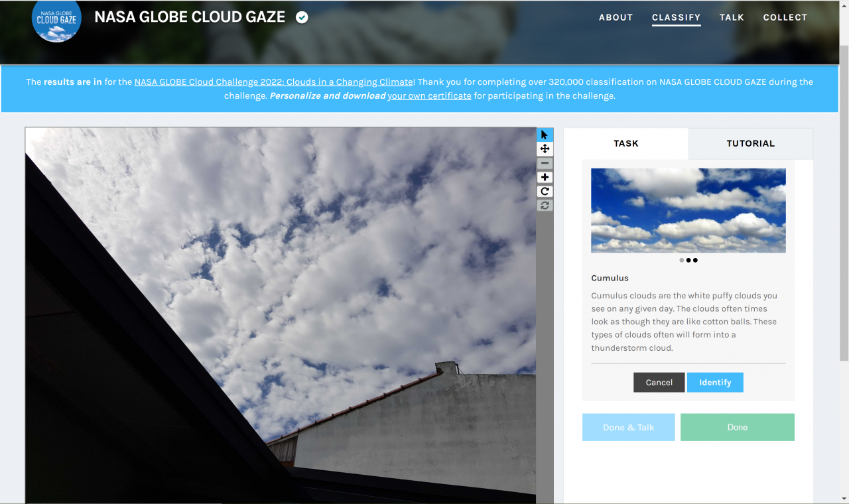Image resolution: width=849 pixels, height=504 pixels.
Task: Open the TALK section
Action: [732, 18]
